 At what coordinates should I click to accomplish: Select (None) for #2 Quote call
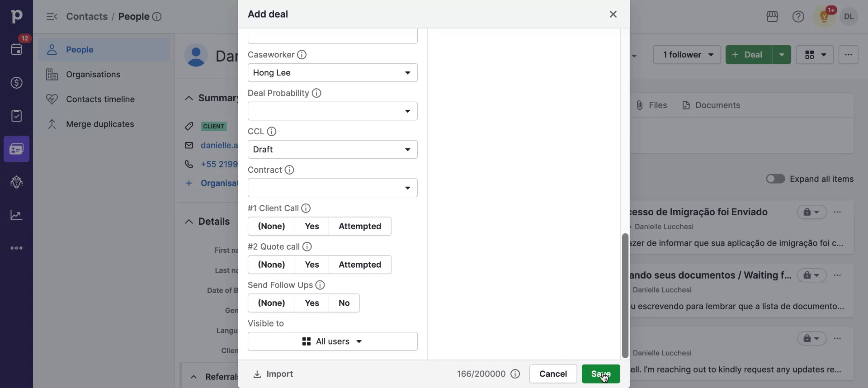pos(271,265)
